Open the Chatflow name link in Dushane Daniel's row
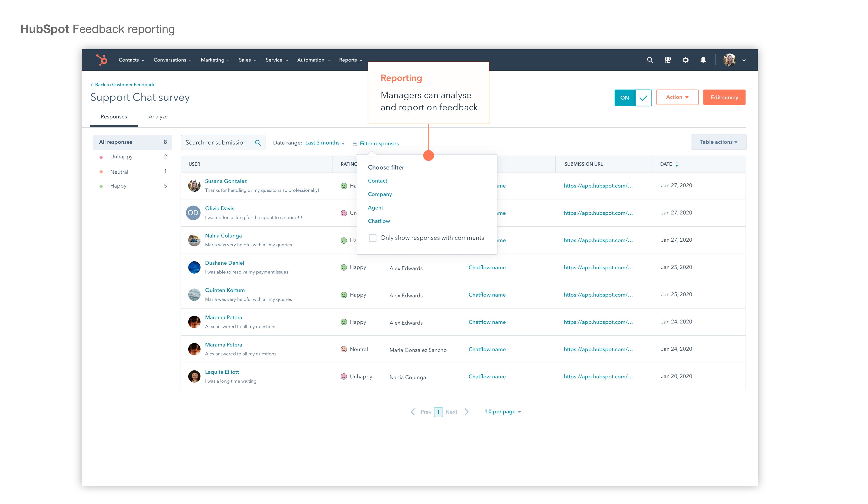868x504 pixels. point(487,268)
